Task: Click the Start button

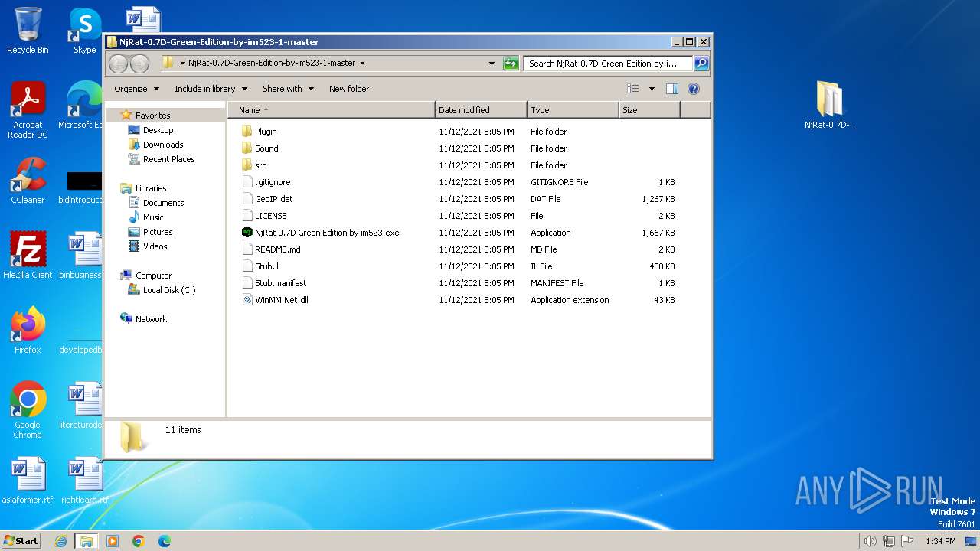Action: [x=21, y=541]
